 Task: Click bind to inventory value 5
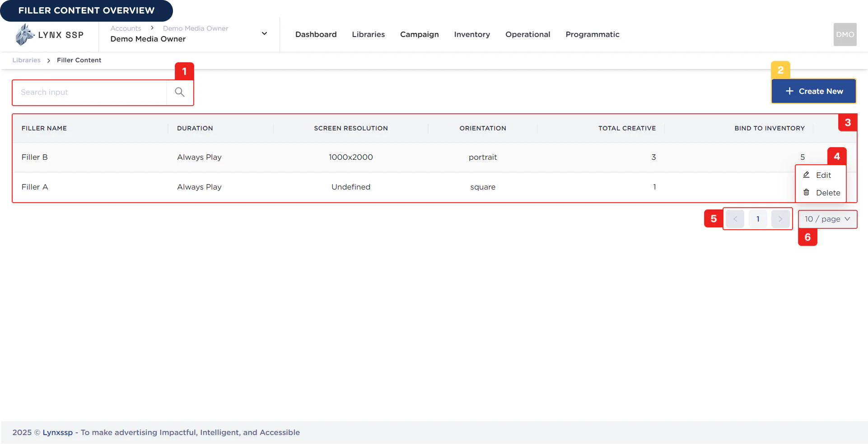tap(802, 157)
